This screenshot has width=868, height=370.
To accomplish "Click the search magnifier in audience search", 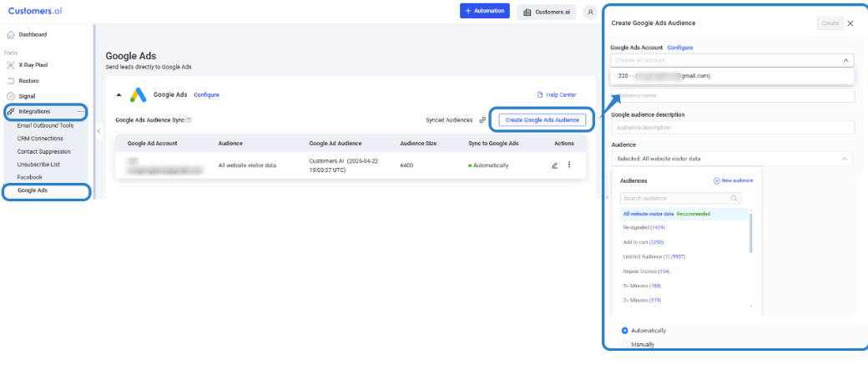I will [x=734, y=198].
